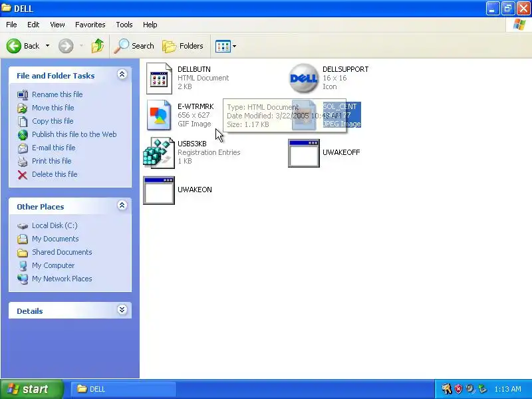Click the Rename file icon
The width and height of the screenshot is (532, 399).
tap(23, 94)
